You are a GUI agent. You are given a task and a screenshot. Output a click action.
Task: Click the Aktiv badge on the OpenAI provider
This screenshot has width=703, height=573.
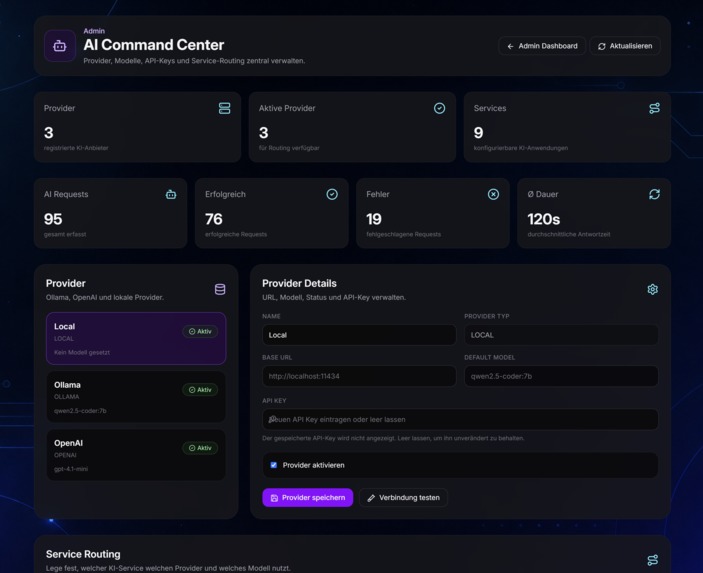[200, 448]
